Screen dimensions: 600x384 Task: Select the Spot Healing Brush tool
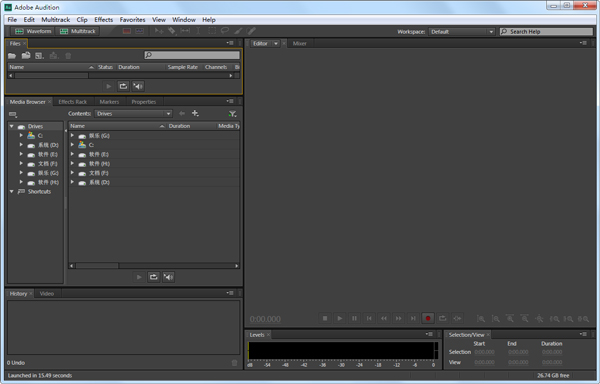251,31
